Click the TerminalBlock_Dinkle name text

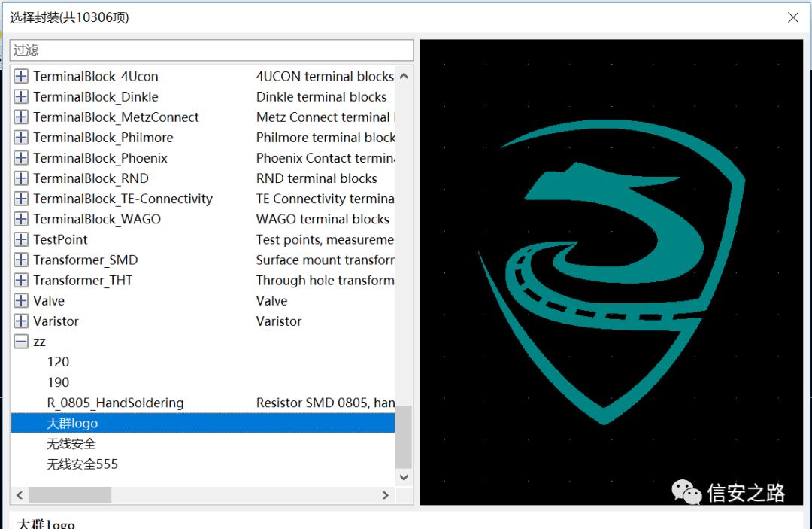(x=95, y=97)
